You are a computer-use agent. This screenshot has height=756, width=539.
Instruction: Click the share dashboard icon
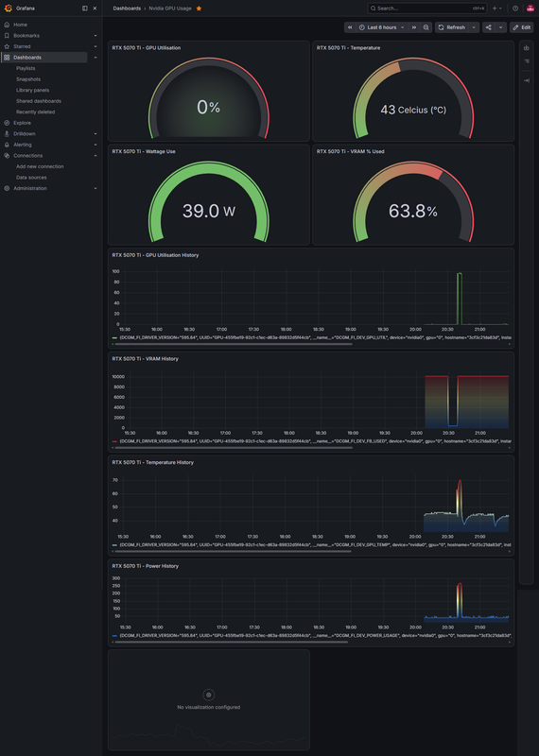[x=488, y=27]
